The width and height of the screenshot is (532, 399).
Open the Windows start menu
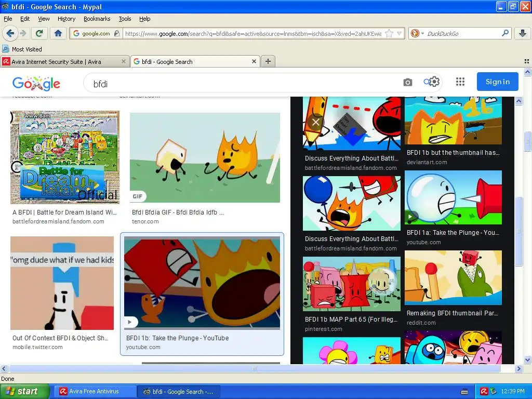point(24,391)
